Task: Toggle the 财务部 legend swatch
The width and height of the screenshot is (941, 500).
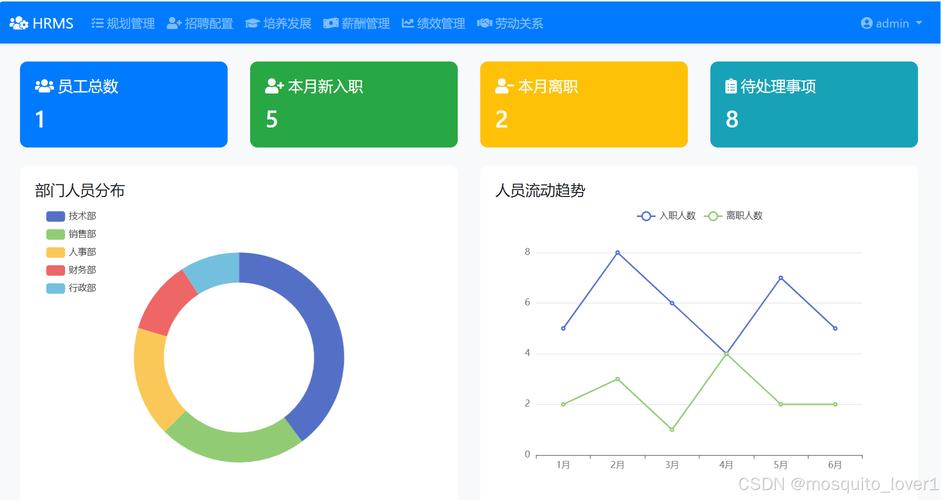Action: point(55,270)
